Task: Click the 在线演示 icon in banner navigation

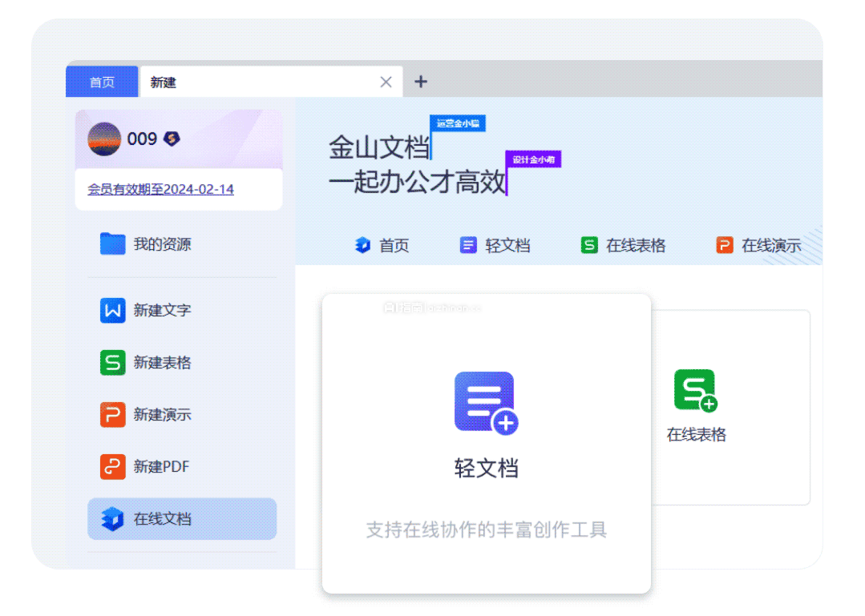Action: tap(725, 244)
